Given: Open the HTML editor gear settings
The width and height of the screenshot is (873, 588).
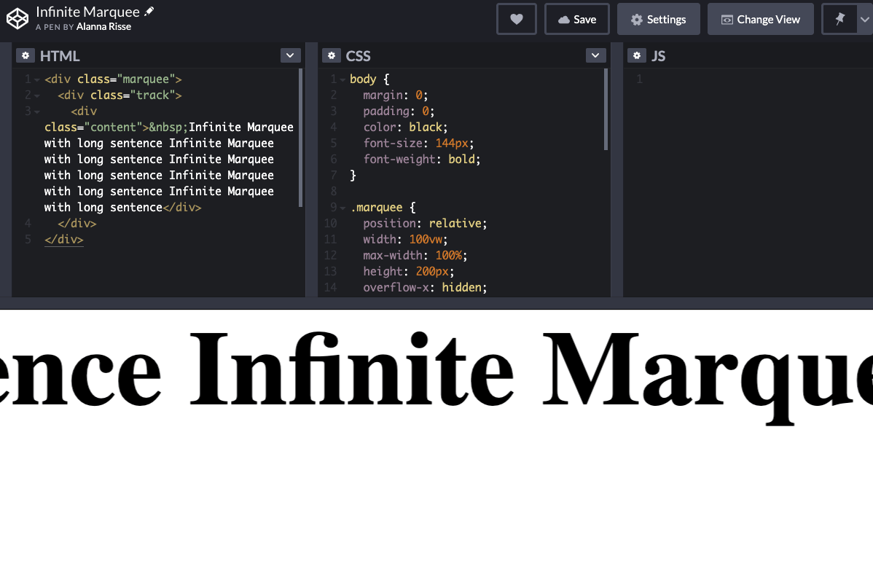Looking at the screenshot, I should pyautogui.click(x=26, y=56).
